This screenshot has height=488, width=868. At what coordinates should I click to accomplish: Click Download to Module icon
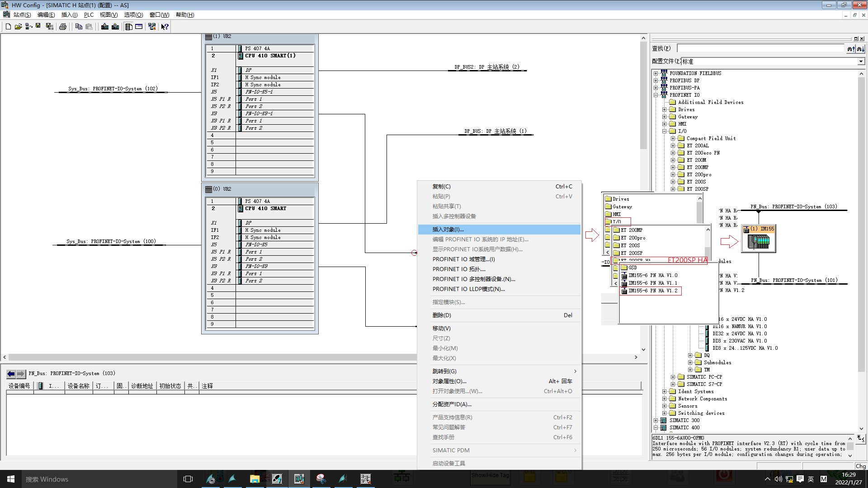point(105,27)
